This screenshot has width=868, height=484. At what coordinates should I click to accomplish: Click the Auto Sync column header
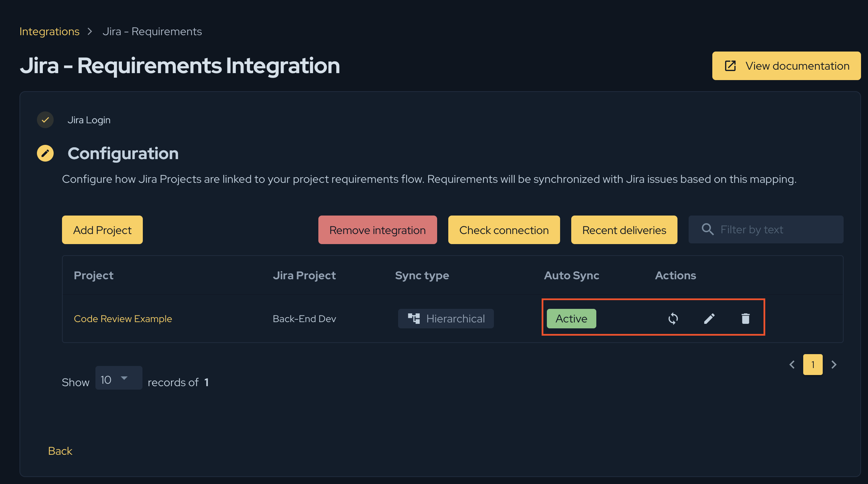(x=572, y=275)
